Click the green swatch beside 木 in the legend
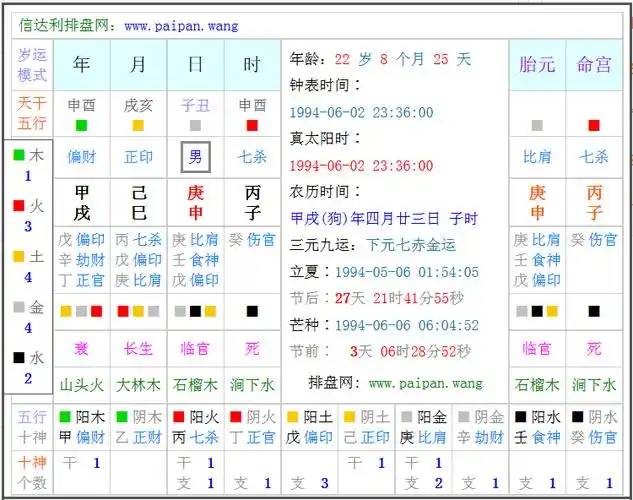Screen dimensions: 633x500 19,155
